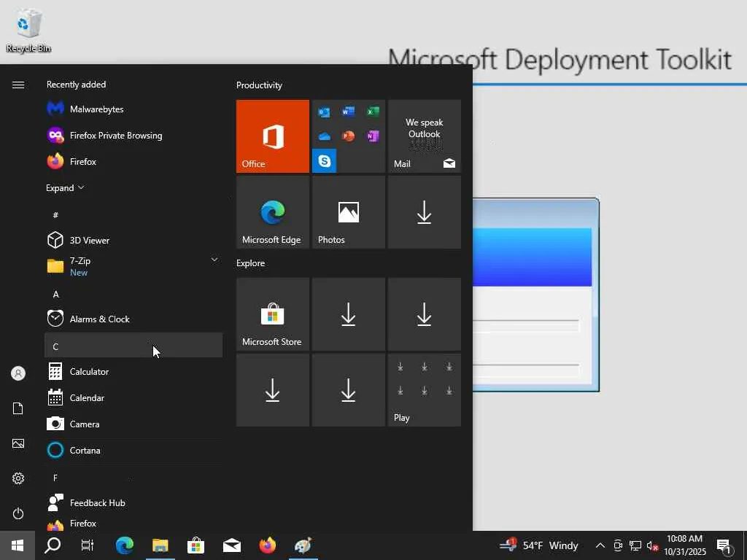
Task: Click the Productivity group heading
Action: (259, 85)
